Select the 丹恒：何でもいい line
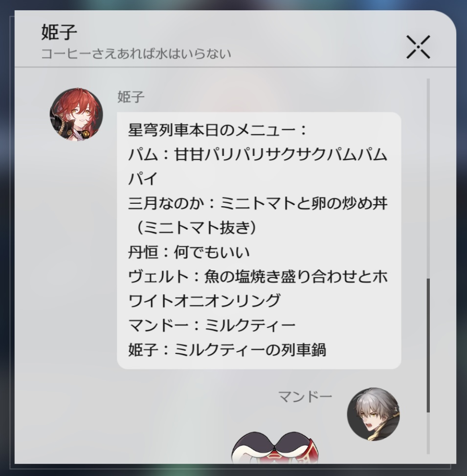 189,252
